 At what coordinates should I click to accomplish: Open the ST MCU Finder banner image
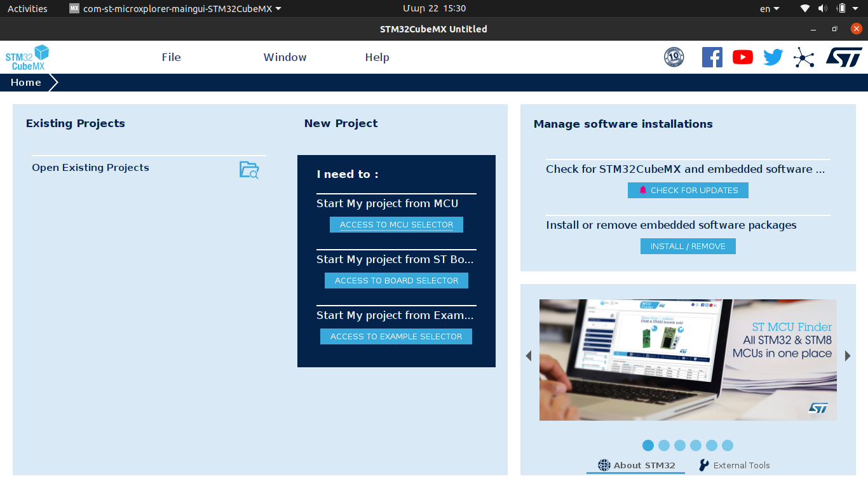(x=688, y=360)
